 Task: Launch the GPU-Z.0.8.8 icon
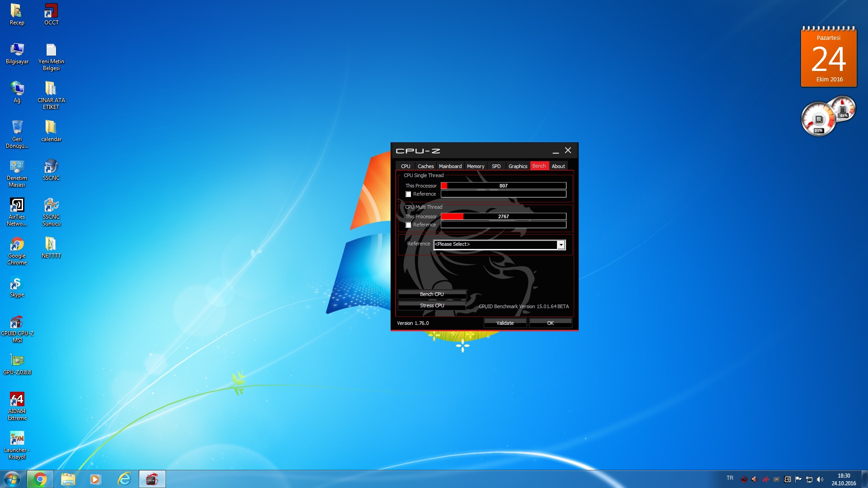(x=17, y=364)
